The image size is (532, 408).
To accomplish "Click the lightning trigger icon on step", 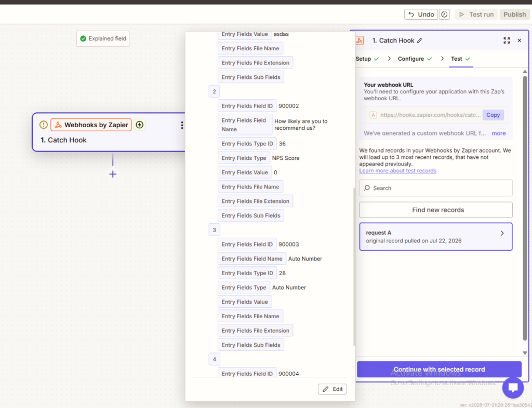I will [x=139, y=125].
